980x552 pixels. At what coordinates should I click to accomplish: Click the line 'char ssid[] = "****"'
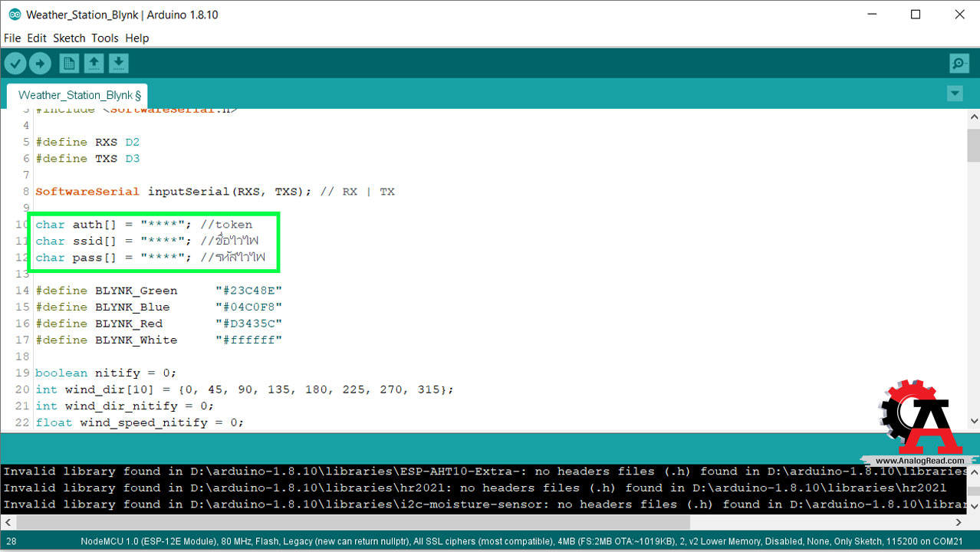[146, 242]
